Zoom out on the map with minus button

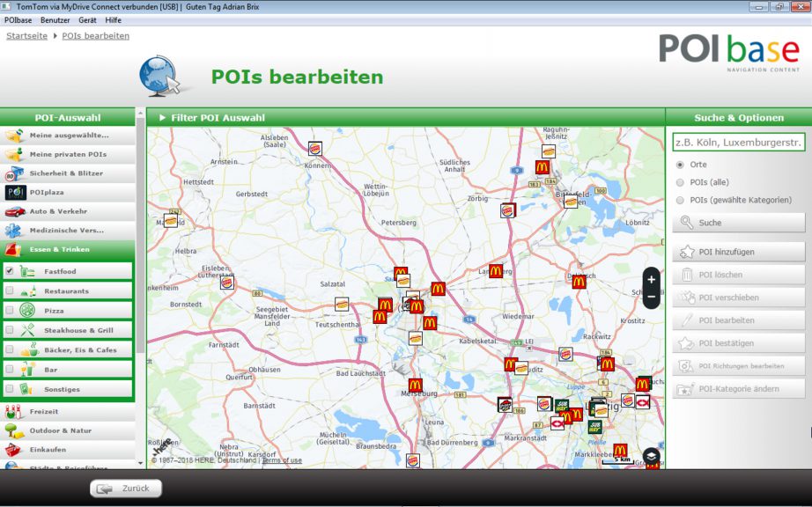coord(651,298)
